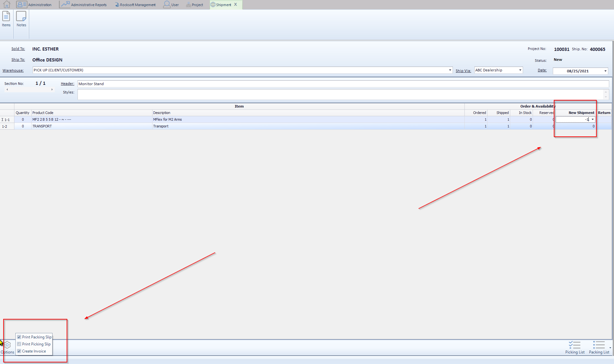Click the Sold To link
The height and width of the screenshot is (364, 614).
pyautogui.click(x=18, y=49)
